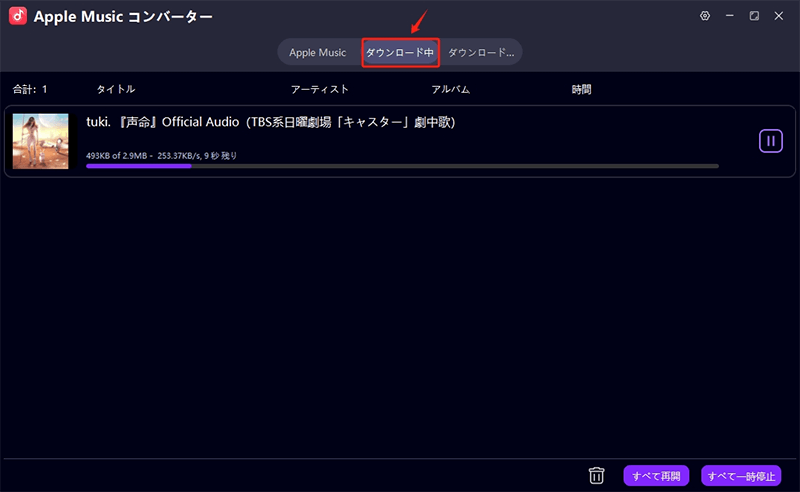Click the タイトル column header
This screenshot has width=800, height=492.
click(115, 90)
